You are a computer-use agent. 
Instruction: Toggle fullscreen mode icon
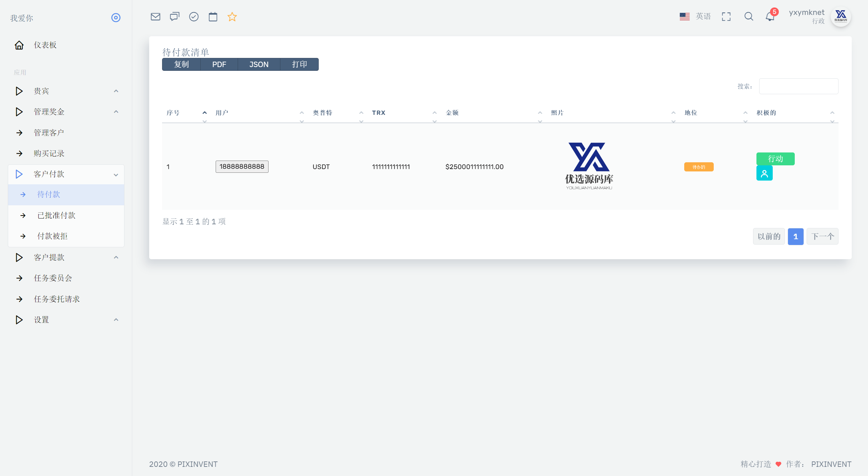(726, 17)
